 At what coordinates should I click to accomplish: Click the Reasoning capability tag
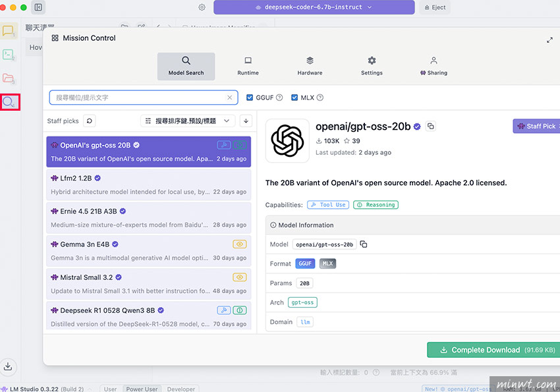pos(376,205)
